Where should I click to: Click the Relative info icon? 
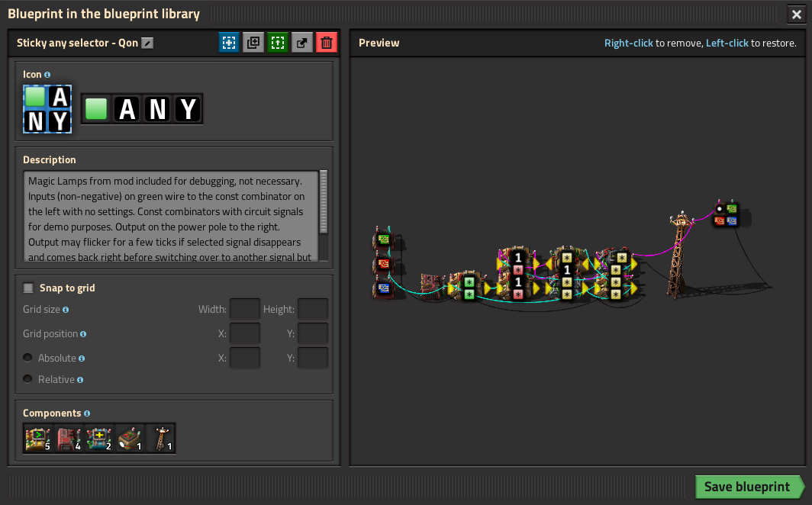(79, 380)
